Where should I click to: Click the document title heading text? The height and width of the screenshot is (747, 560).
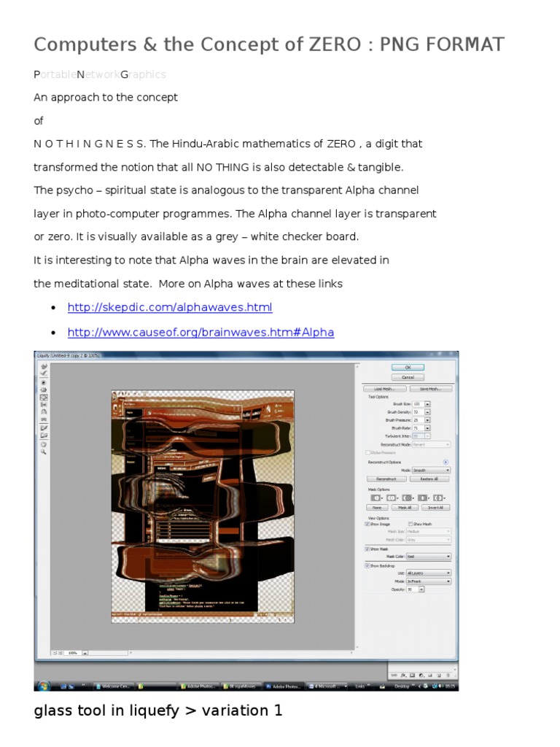coord(269,44)
